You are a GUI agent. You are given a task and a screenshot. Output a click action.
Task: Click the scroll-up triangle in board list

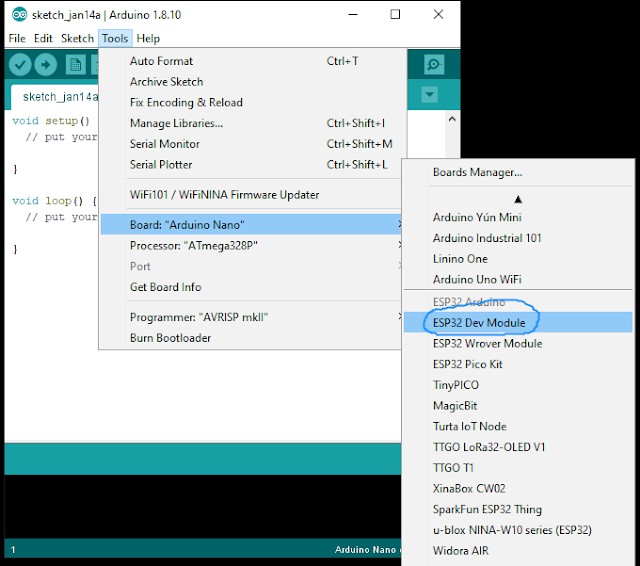pyautogui.click(x=518, y=199)
